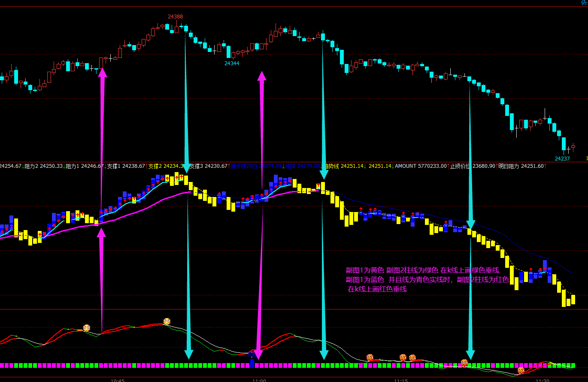Click the blue 操作线20日 indicator label
Image resolution: width=588 pixels, height=382 pixels.
click(x=244, y=166)
